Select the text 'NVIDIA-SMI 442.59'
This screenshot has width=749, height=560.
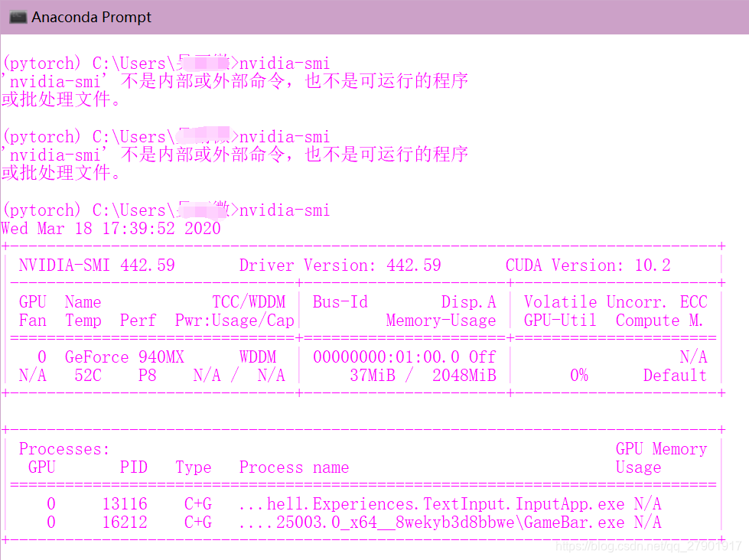[x=97, y=265]
